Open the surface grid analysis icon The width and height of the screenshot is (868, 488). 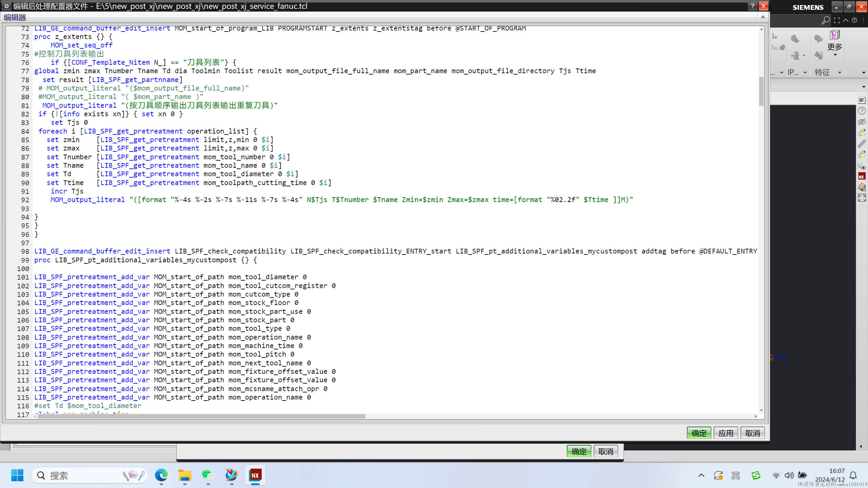(x=862, y=187)
